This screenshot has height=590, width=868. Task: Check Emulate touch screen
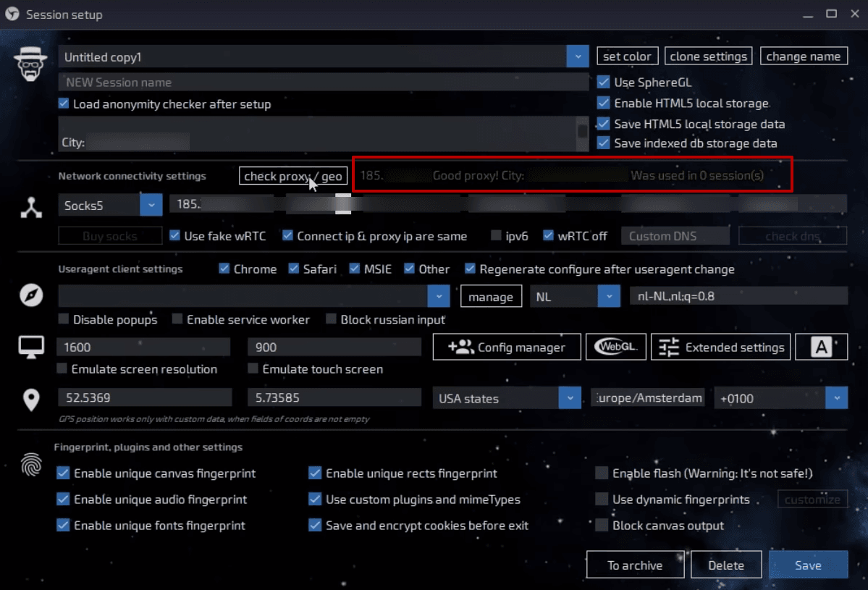253,368
